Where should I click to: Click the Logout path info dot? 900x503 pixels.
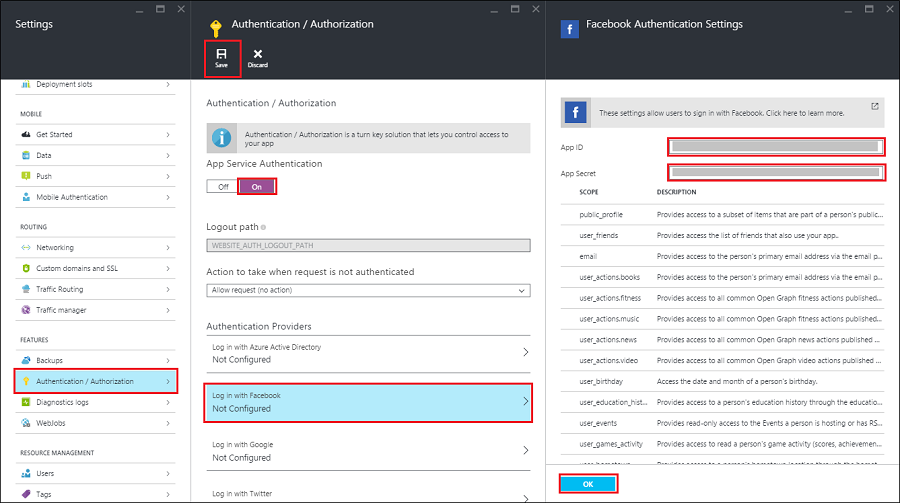263,227
